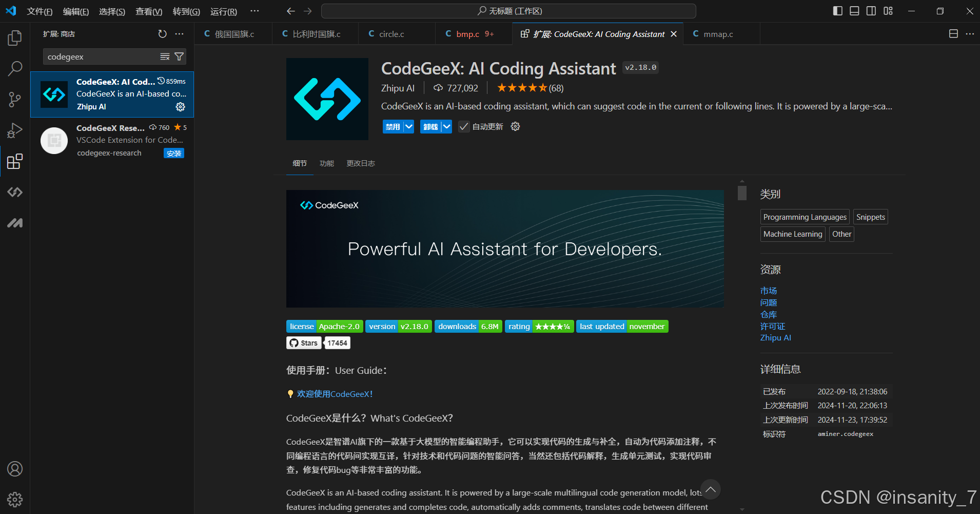Click the split editor icon top right
The width and height of the screenshot is (980, 514).
(953, 33)
